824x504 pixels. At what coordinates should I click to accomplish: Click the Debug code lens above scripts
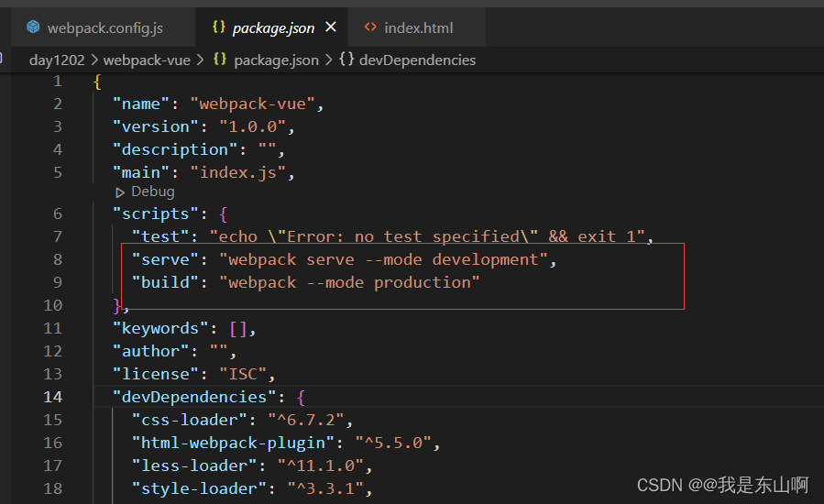coord(152,192)
